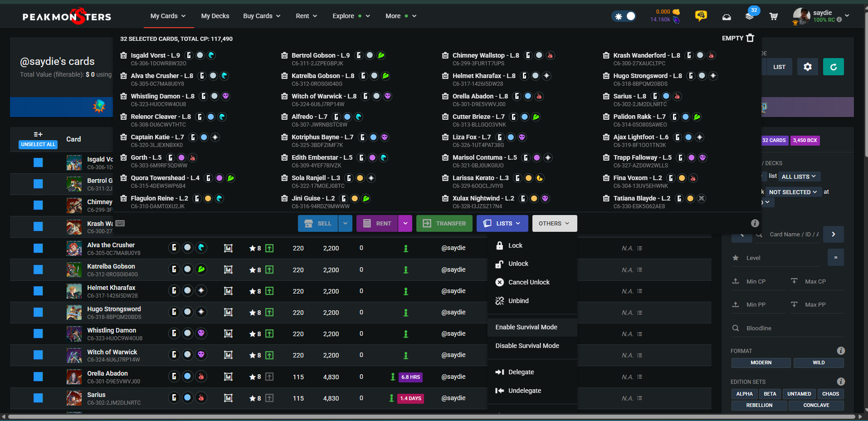Screen dimensions: 868x421
Task: Open the RENT button dropdown arrow
Action: 405,223
